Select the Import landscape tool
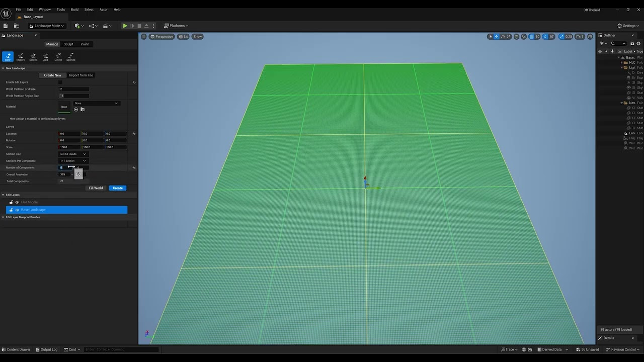644x362 pixels. (x=20, y=57)
